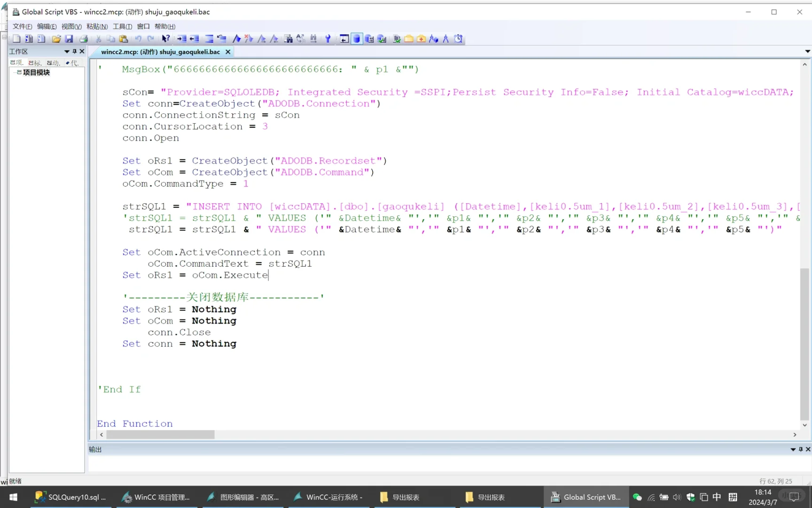Indent the selected lines
The height and width of the screenshot is (508, 812).
click(182, 39)
